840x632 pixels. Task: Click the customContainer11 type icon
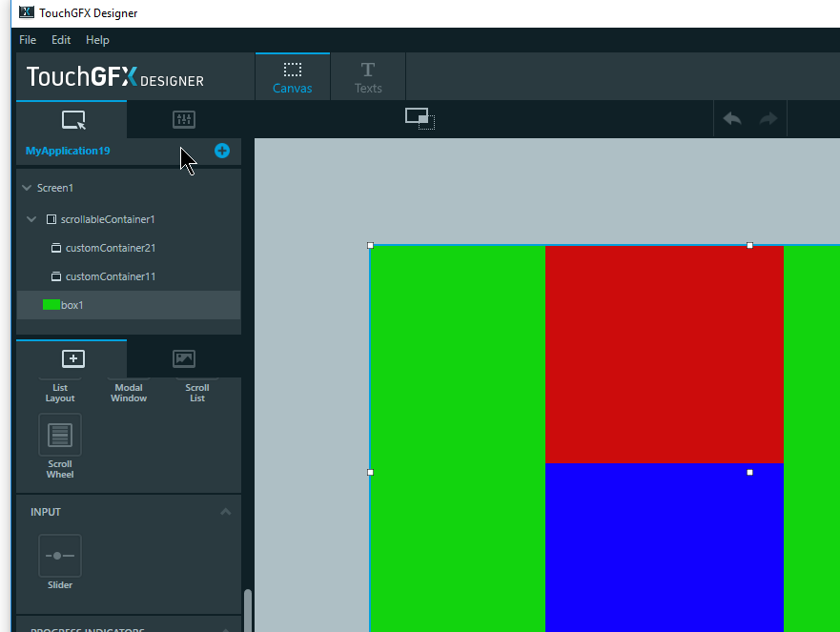click(55, 276)
